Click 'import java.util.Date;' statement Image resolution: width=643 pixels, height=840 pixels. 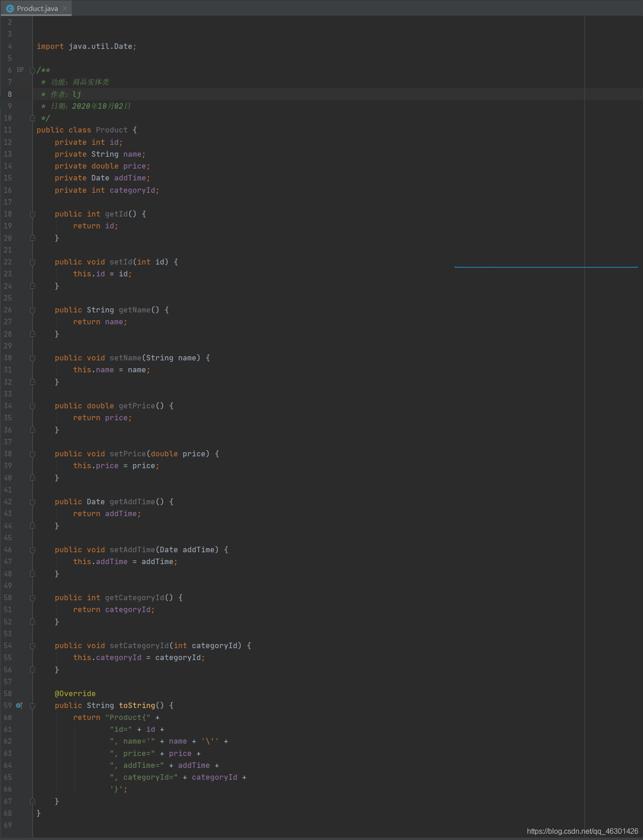[x=87, y=46]
